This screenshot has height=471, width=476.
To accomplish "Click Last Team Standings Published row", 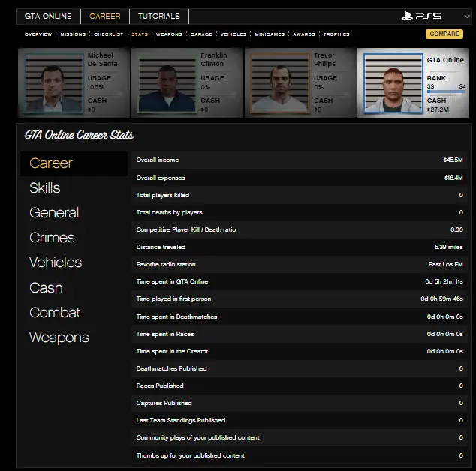I will coord(300,420).
